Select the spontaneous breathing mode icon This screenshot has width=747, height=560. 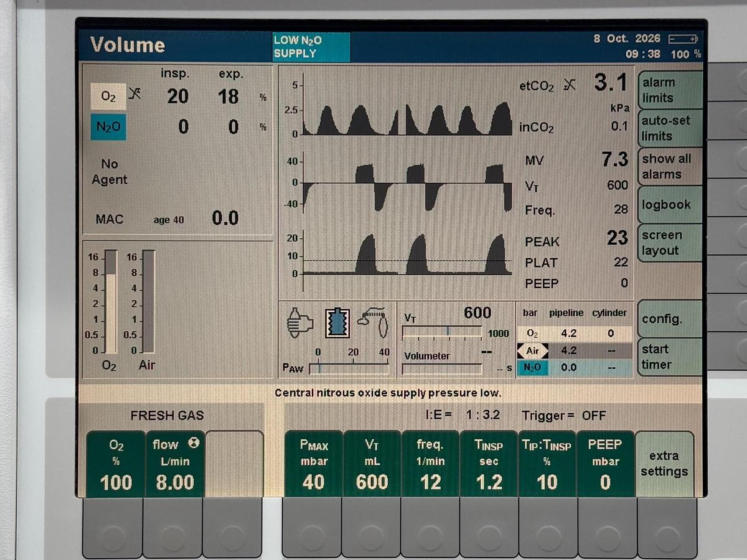click(374, 322)
